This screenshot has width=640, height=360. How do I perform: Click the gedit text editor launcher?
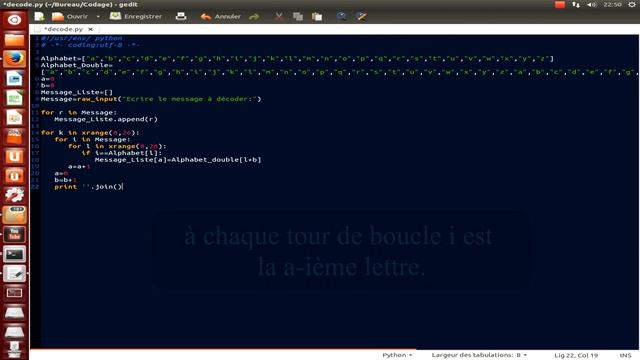pos(14,273)
